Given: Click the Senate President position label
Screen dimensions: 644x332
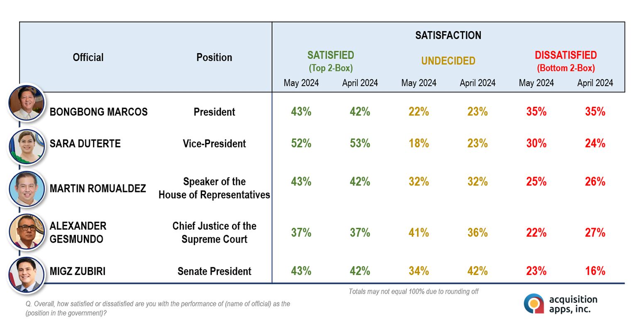Looking at the screenshot, I should 214,271.
